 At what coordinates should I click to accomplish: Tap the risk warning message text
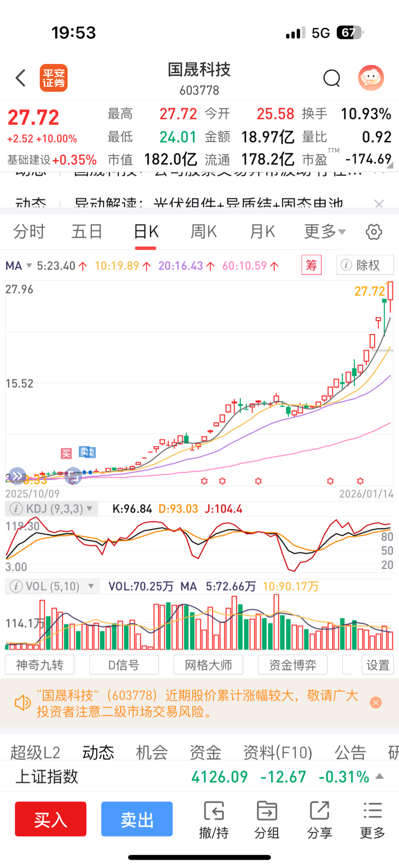point(197,703)
